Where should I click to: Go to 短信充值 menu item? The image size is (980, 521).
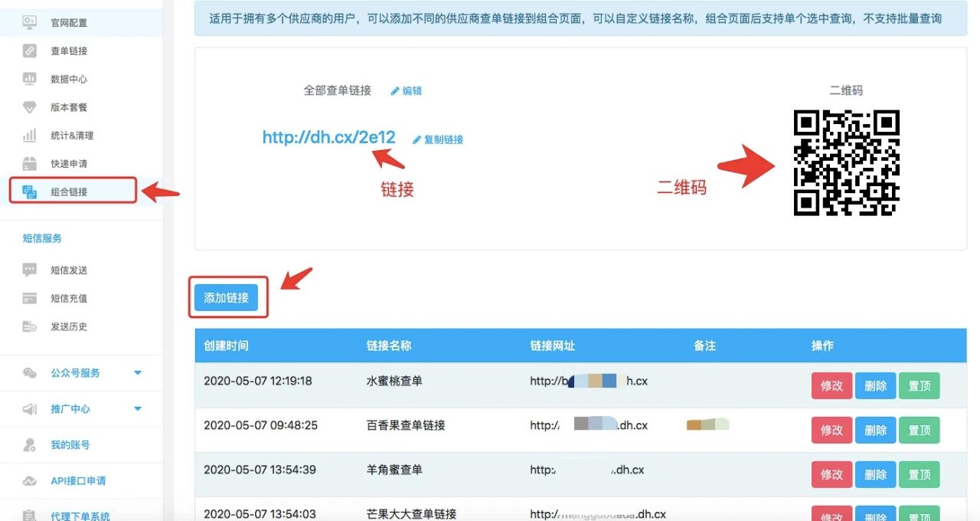pos(69,298)
